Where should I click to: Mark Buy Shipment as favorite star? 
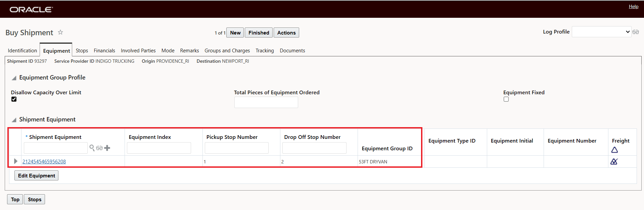tap(60, 32)
